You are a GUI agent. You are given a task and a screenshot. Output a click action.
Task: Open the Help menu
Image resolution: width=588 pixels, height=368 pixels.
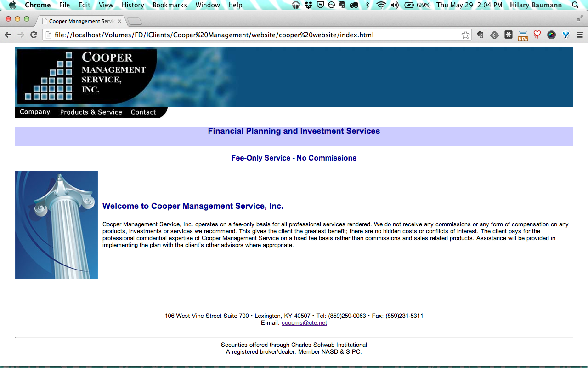click(235, 5)
